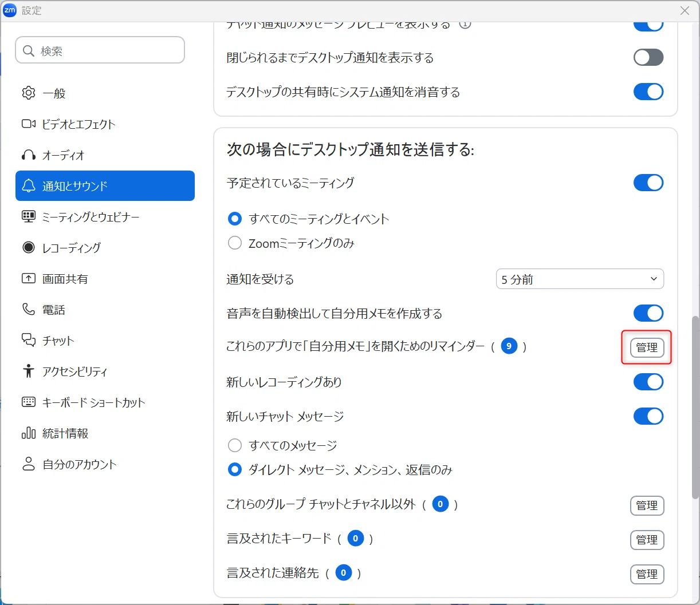Toggle 新しいチャット メッセージ switch

[x=648, y=416]
